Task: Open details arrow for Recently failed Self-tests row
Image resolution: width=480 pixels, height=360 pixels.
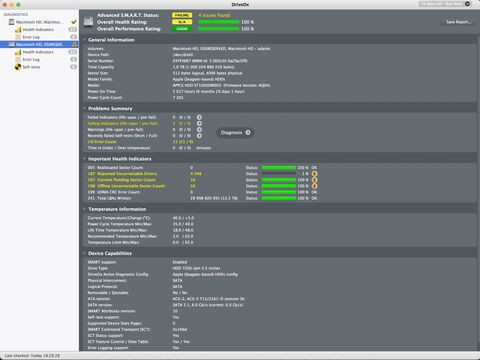Action: tap(199, 136)
